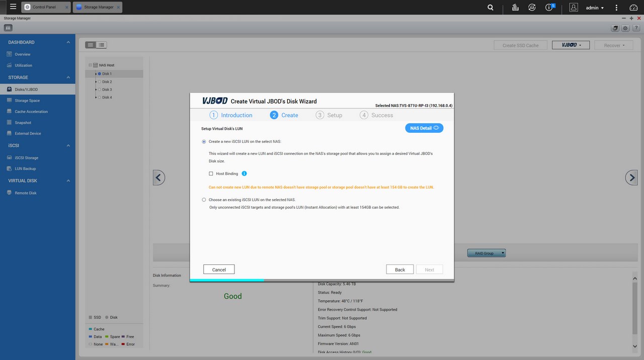The height and width of the screenshot is (360, 644).
Task: Click Storage Manager help question icon
Action: tap(636, 28)
